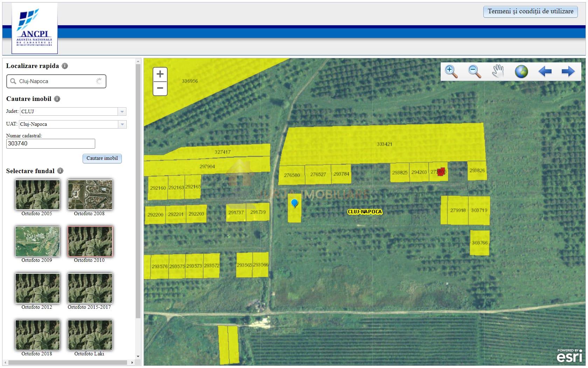
Task: Go to previous map extent arrow
Action: (x=545, y=71)
